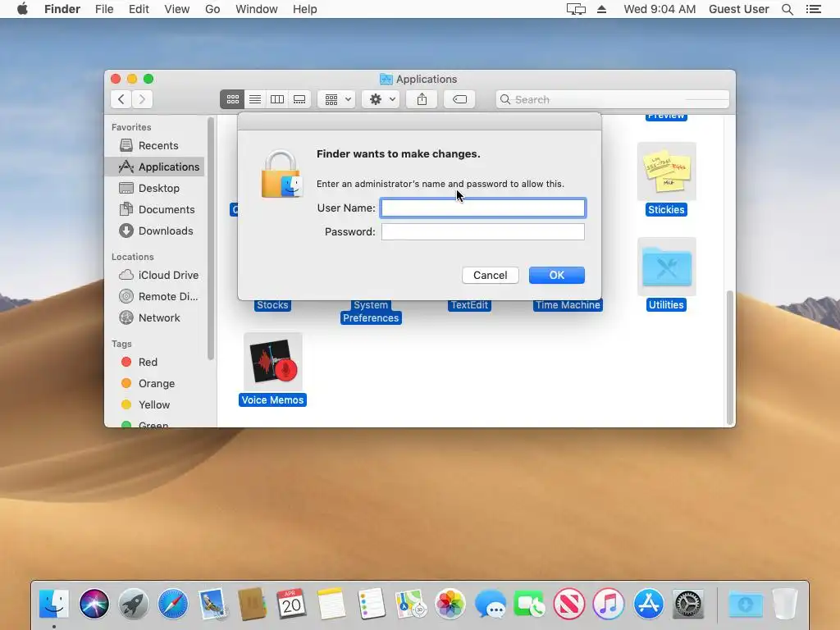This screenshot has width=840, height=630.
Task: Click the Password field
Action: coord(482,231)
